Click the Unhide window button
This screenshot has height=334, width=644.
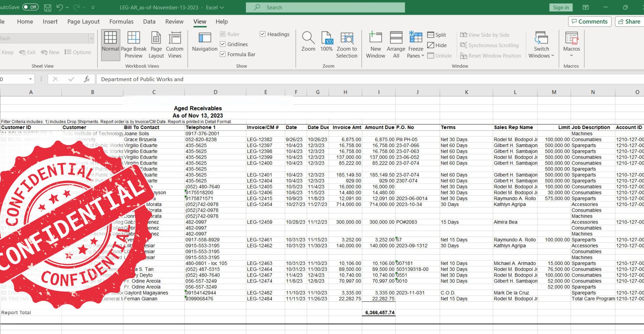coord(439,56)
